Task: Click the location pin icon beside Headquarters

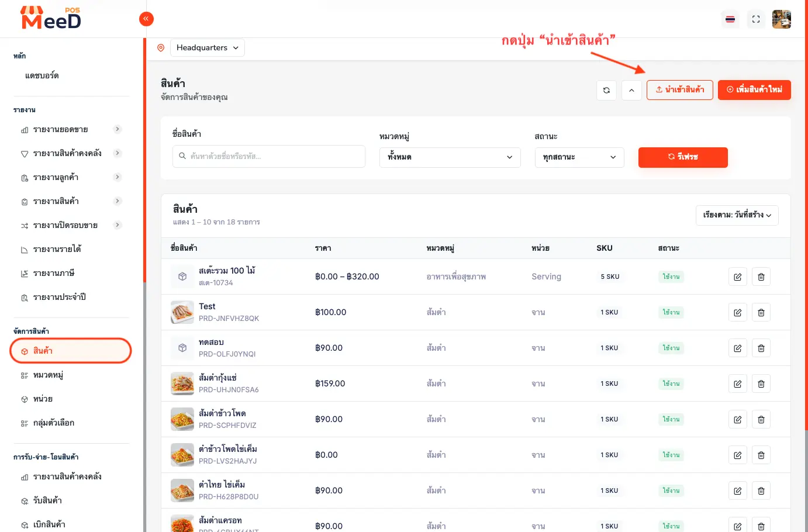Action: click(161, 48)
